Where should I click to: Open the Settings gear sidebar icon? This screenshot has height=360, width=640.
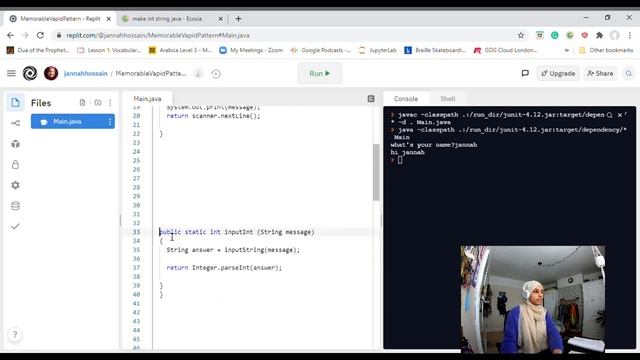tap(15, 185)
